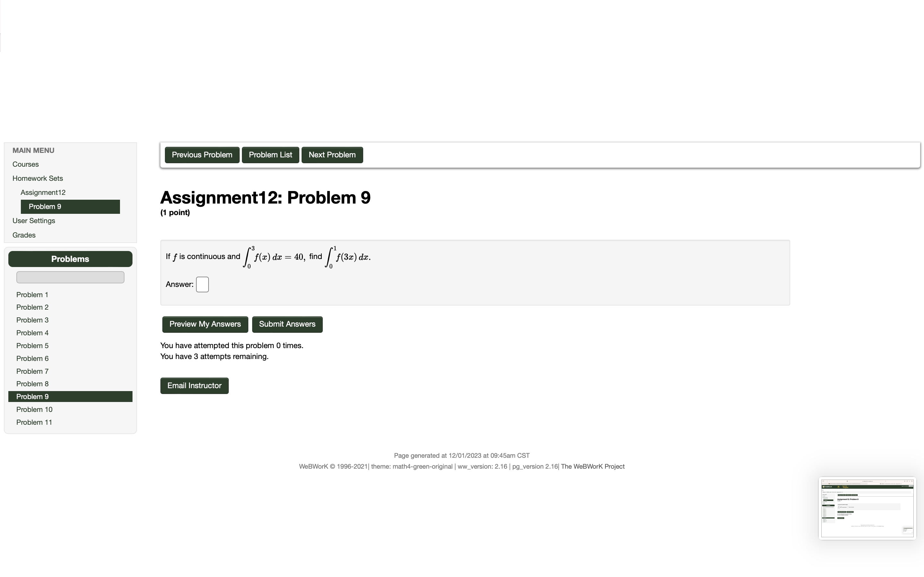Click the screenshot preview thumbnail
Image resolution: width=924 pixels, height=577 pixels.
point(867,508)
